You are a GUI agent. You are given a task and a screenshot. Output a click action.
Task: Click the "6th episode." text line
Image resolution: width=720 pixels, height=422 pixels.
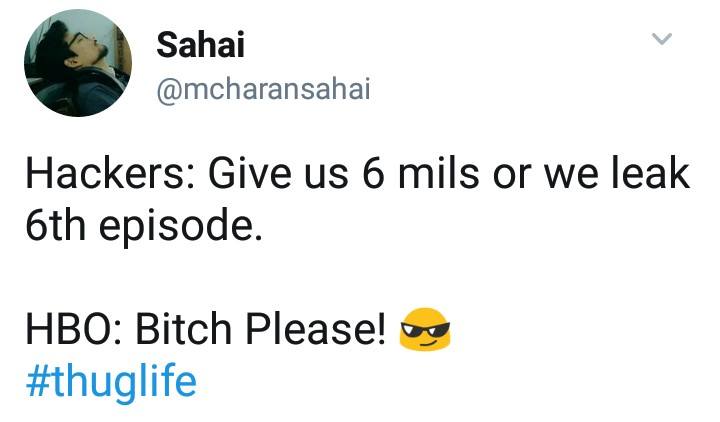coord(144,225)
